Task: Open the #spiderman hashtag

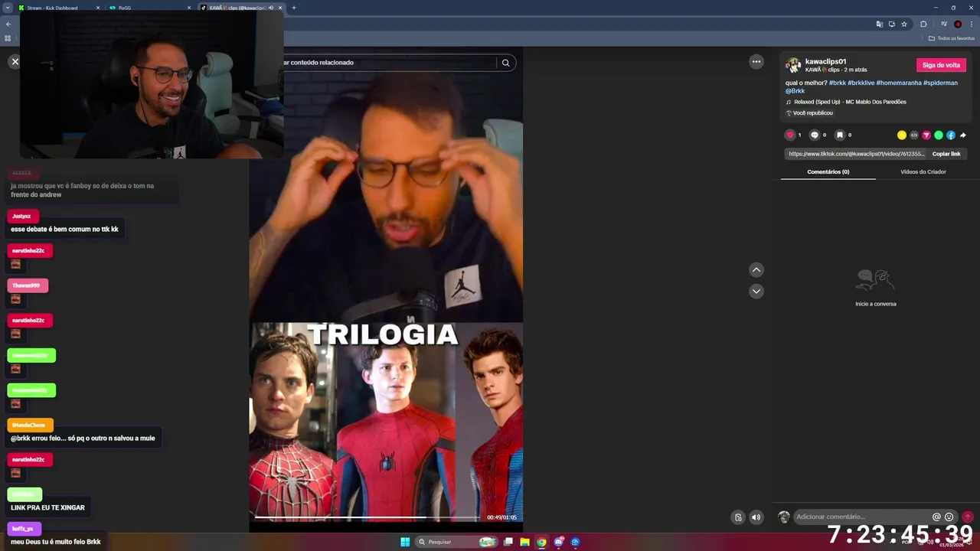Action: (x=940, y=83)
